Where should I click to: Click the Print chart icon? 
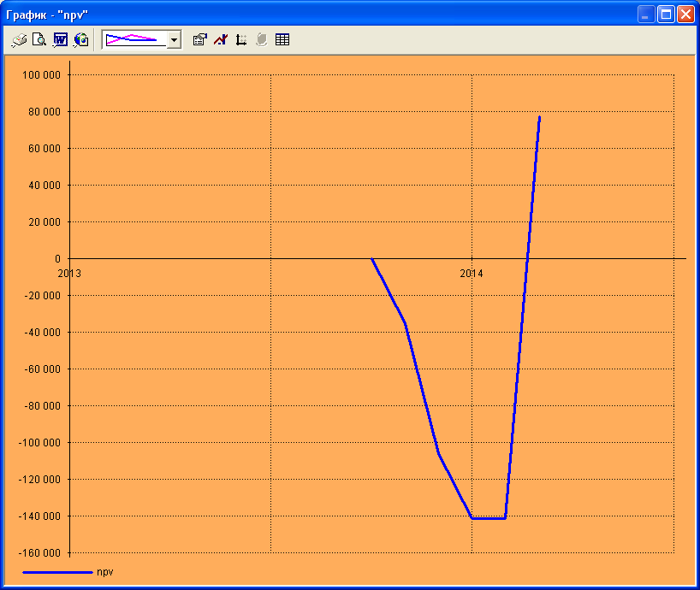click(19, 40)
